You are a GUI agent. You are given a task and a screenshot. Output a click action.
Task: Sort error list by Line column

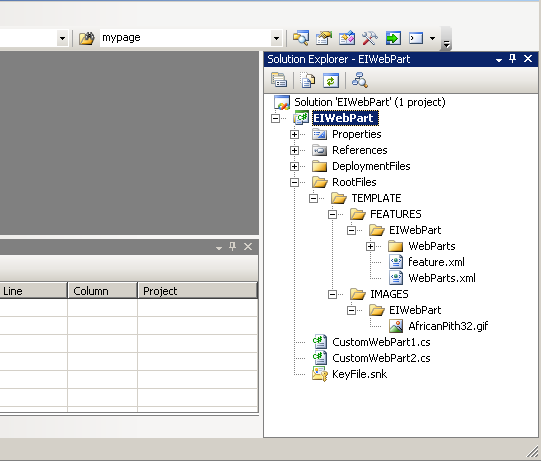click(x=33, y=291)
